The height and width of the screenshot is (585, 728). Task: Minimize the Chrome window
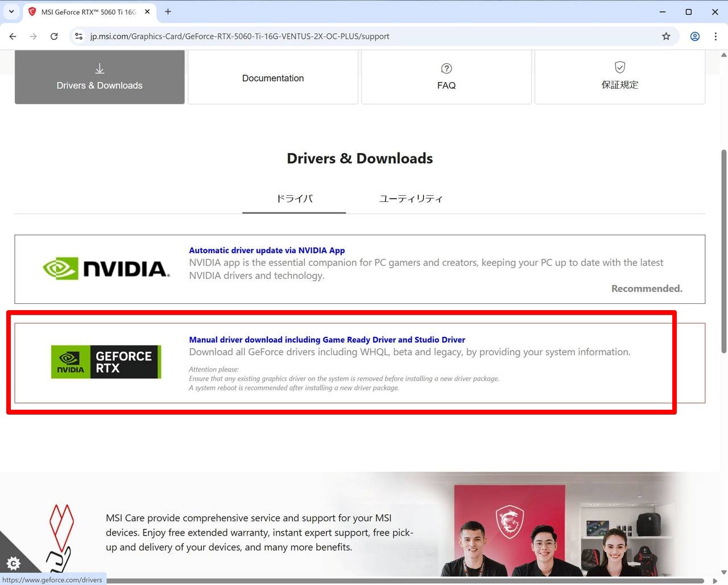point(663,11)
